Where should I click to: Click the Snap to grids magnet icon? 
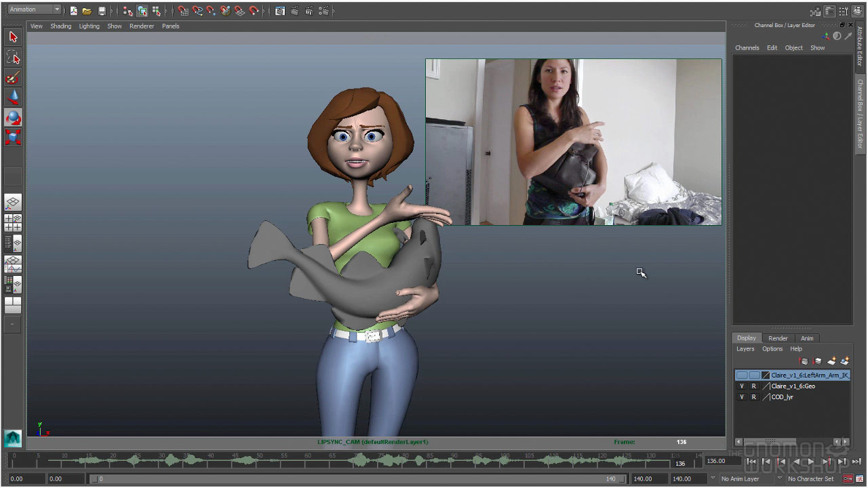[183, 11]
